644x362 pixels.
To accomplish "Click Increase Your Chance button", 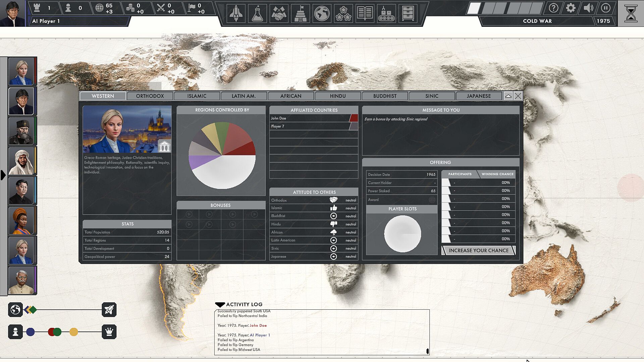I will coord(478,250).
